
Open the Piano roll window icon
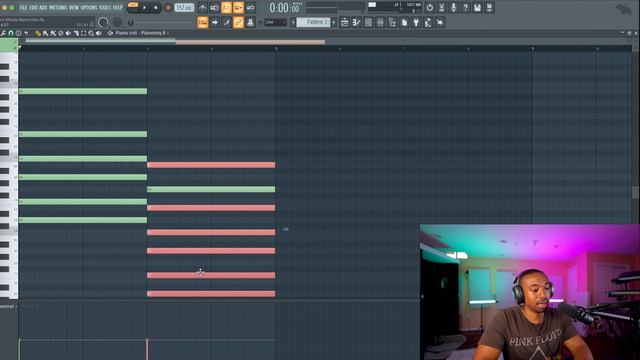[356, 22]
